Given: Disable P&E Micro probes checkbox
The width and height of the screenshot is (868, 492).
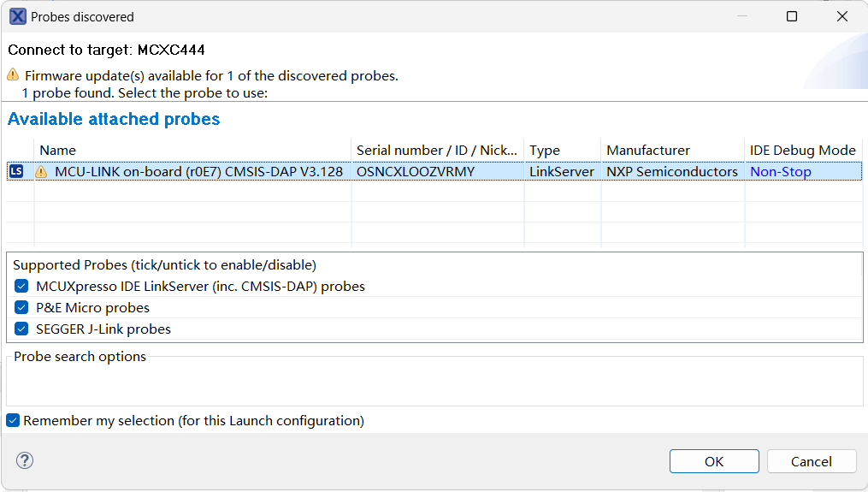Looking at the screenshot, I should click(21, 308).
